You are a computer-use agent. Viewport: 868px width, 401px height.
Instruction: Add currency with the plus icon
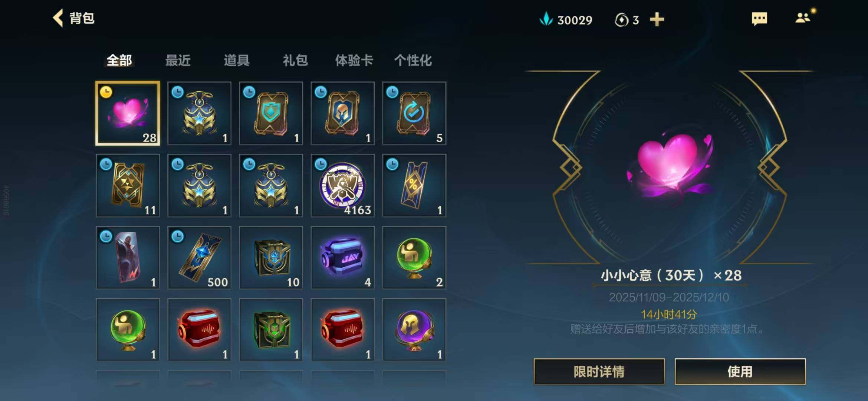(657, 19)
